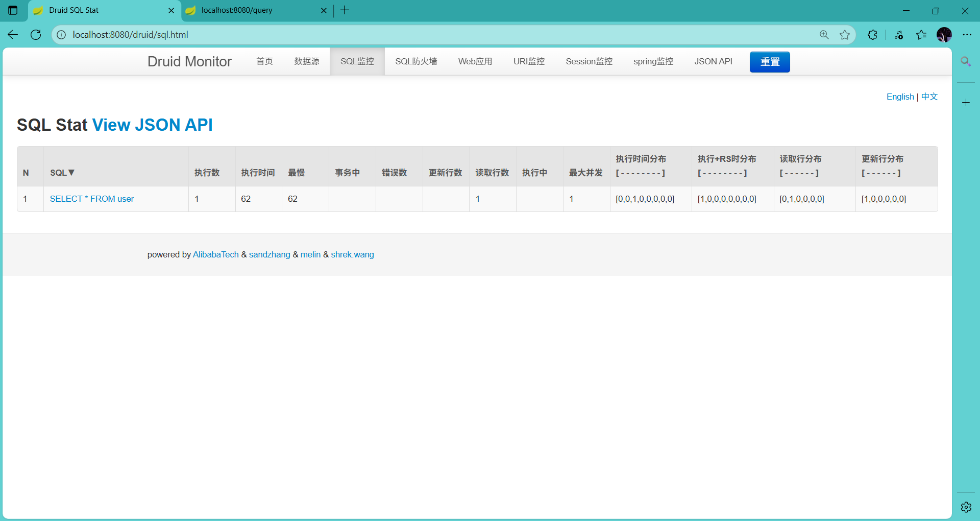Open the SELECT * FROM user SQL link

(92, 199)
